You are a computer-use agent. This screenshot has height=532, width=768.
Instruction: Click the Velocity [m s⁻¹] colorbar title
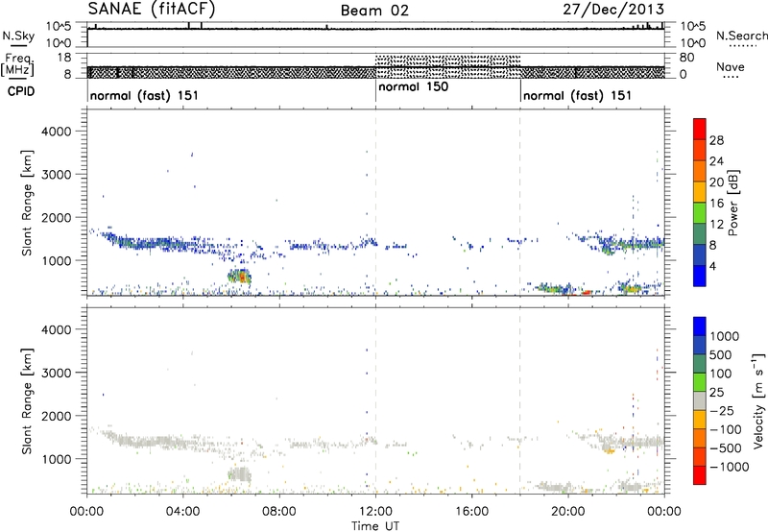click(x=758, y=400)
